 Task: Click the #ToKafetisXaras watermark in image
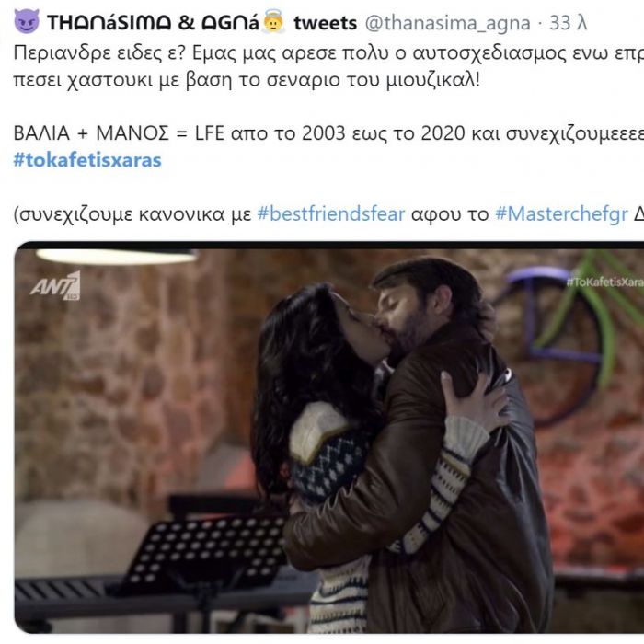[604, 282]
